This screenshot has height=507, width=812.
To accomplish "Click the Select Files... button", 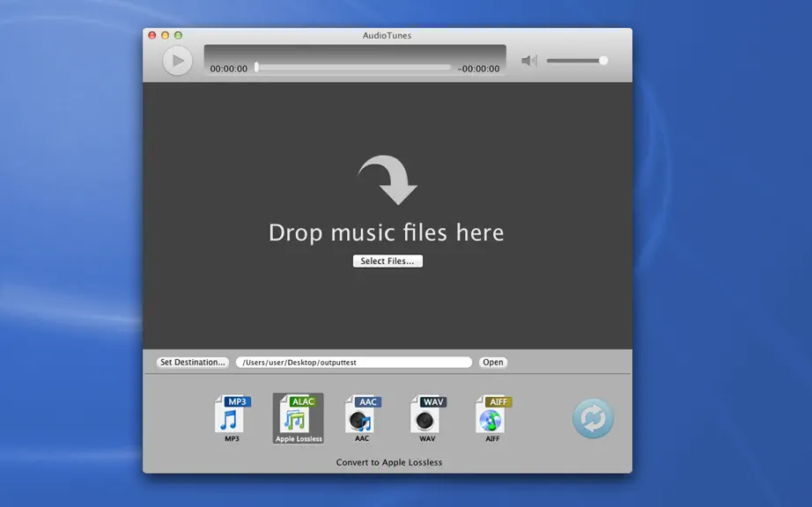I will 388,261.
